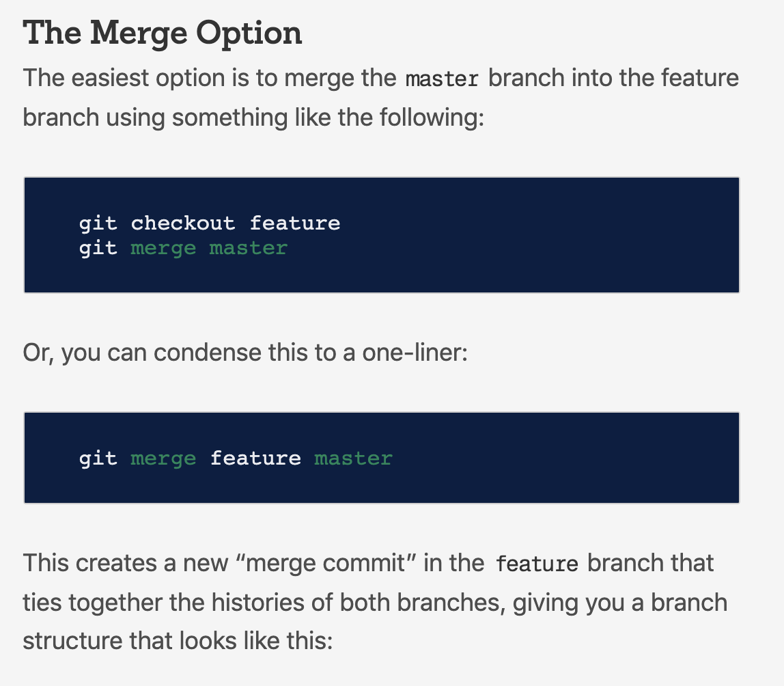Click the green 'merge' keyword in first code block
This screenshot has height=686, width=784.
pos(163,249)
